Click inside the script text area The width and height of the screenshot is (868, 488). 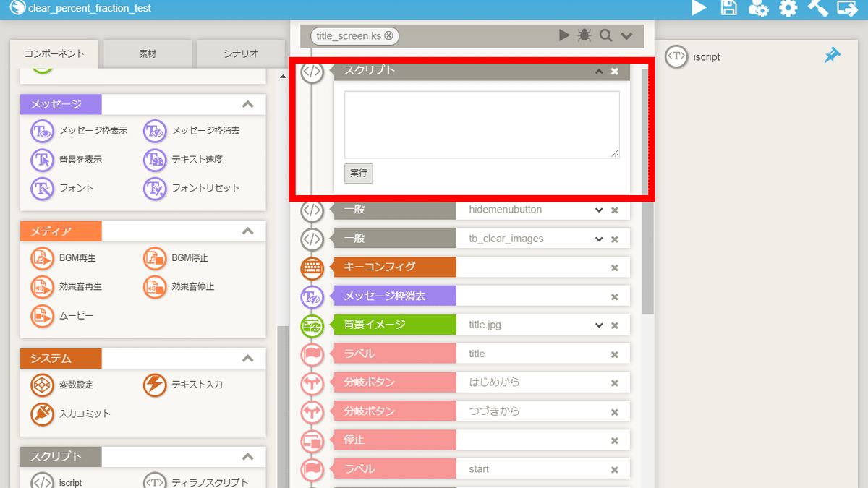(482, 124)
